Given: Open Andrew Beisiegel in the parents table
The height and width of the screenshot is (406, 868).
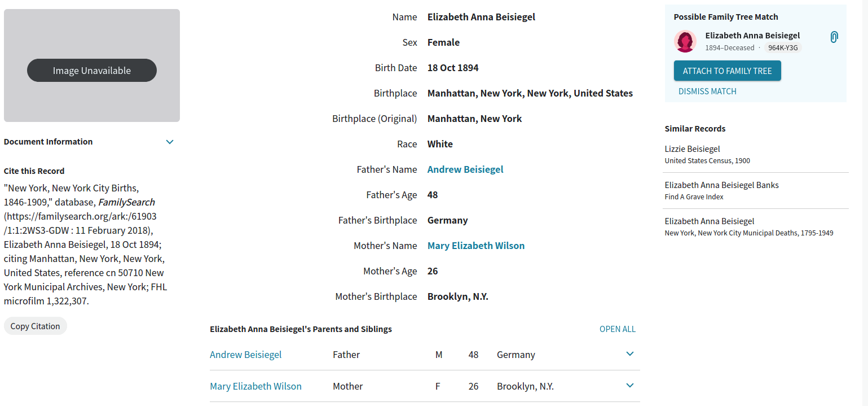Looking at the screenshot, I should pos(245,355).
